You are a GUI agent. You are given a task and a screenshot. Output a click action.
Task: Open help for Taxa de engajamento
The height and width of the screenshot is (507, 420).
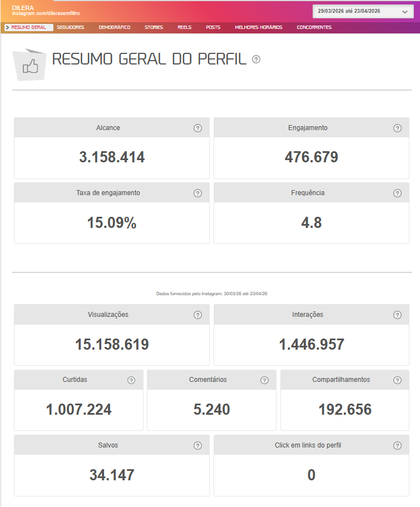[x=197, y=193]
